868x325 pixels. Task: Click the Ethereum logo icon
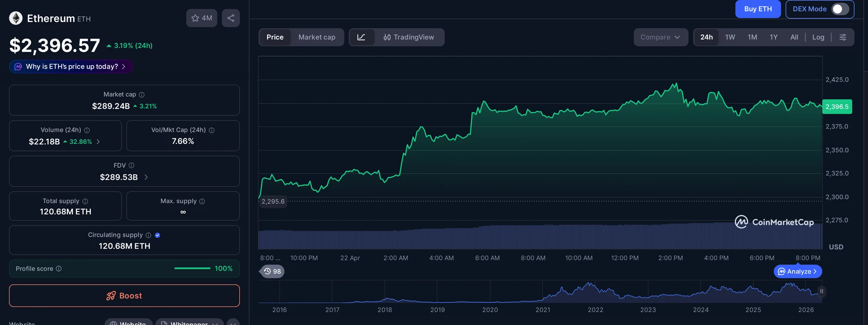pos(16,18)
